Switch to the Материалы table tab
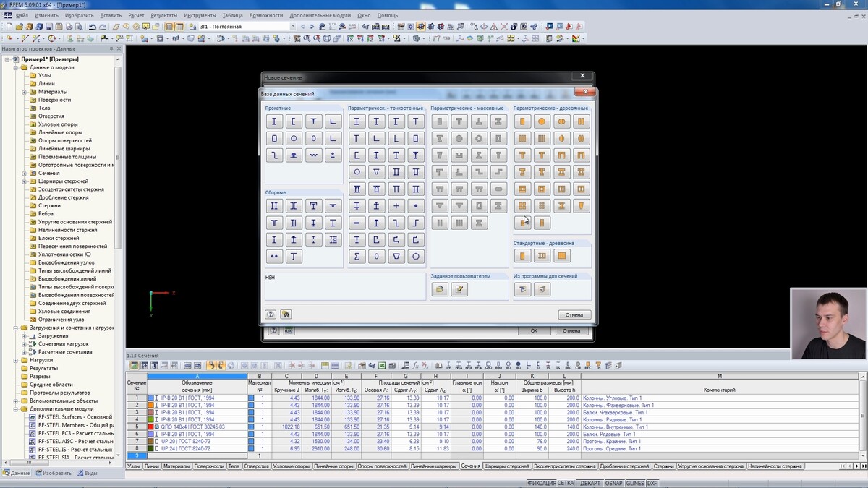Image resolution: width=868 pixels, height=488 pixels. point(176,467)
